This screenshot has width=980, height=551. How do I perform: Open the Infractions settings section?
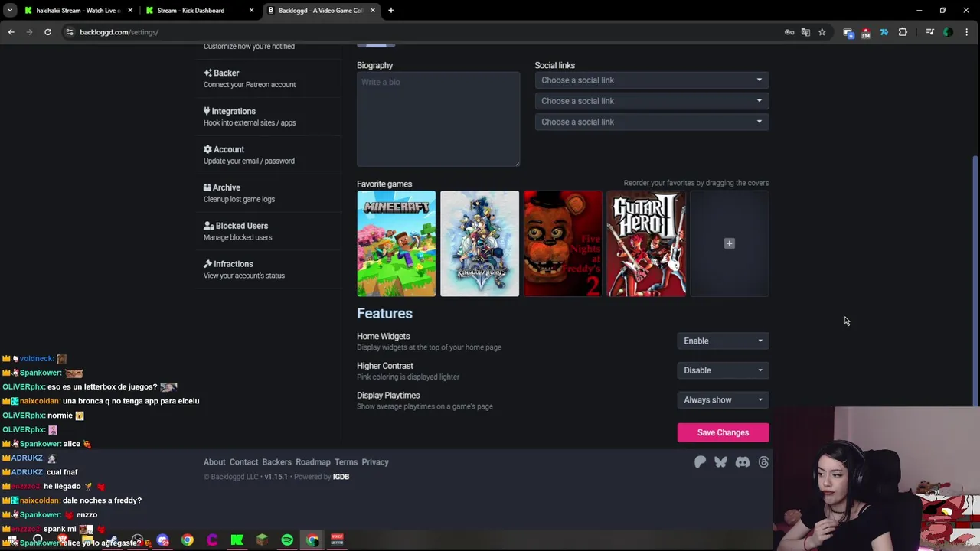[x=243, y=269]
